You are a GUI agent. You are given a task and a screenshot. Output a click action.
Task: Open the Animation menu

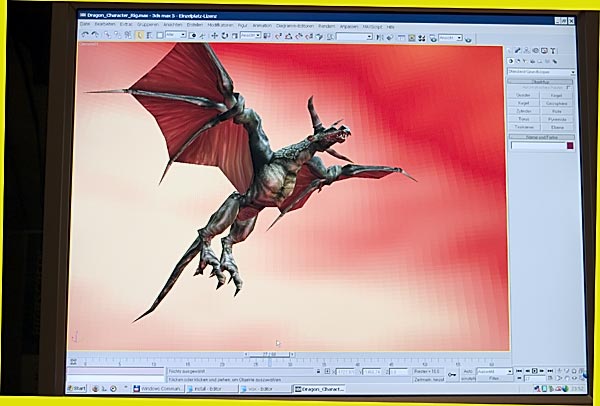262,25
